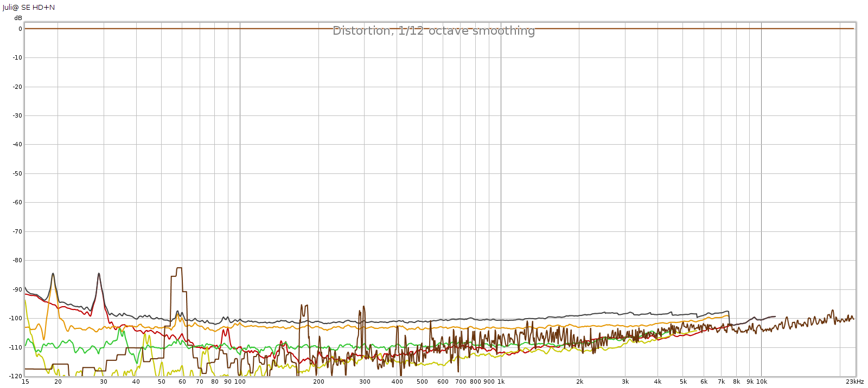Click the 400 frequency axis label
The image size is (868, 388).
click(x=397, y=381)
